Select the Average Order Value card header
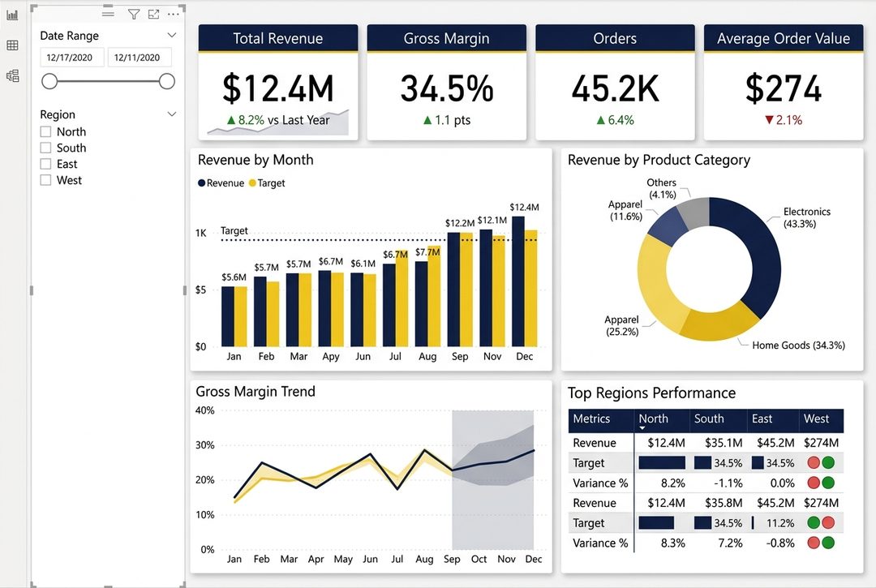This screenshot has height=588, width=876. tap(784, 38)
